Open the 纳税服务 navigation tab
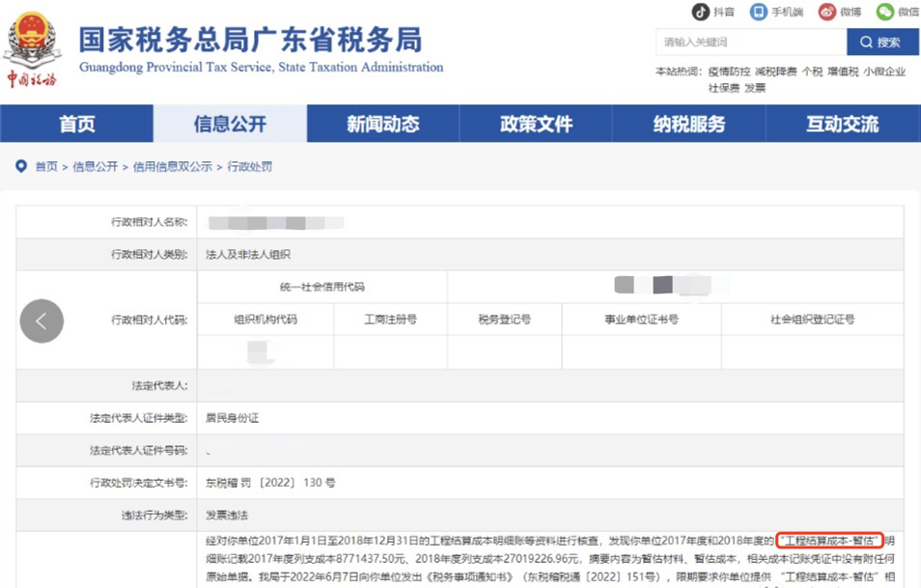 (x=689, y=125)
